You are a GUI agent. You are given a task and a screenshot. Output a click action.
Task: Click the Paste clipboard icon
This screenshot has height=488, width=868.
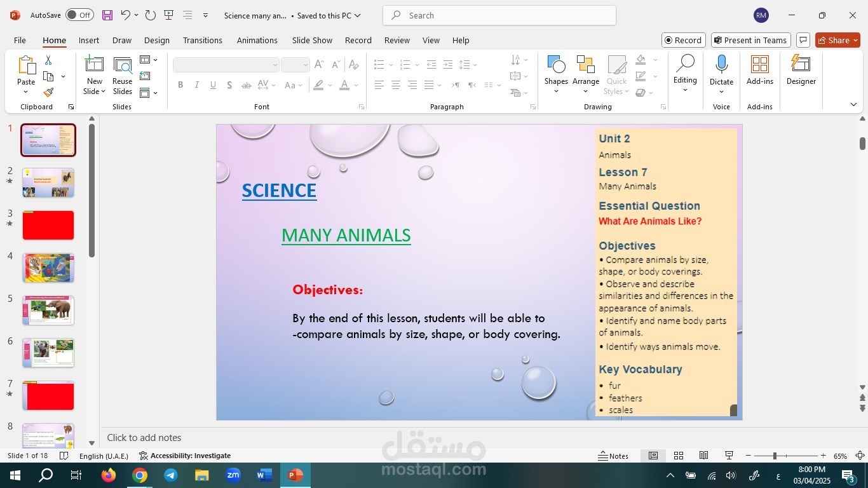[x=26, y=65]
